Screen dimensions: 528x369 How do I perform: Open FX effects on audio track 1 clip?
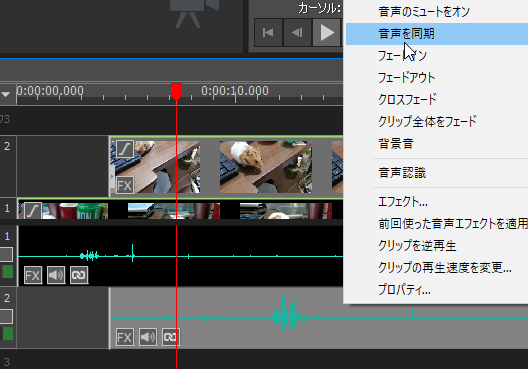click(33, 275)
